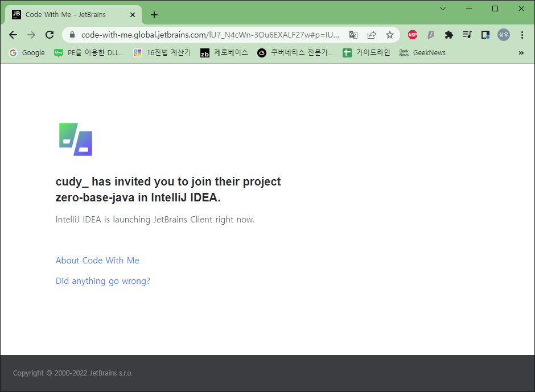Toggle the browser side panel
The image size is (535, 392).
tap(485, 35)
